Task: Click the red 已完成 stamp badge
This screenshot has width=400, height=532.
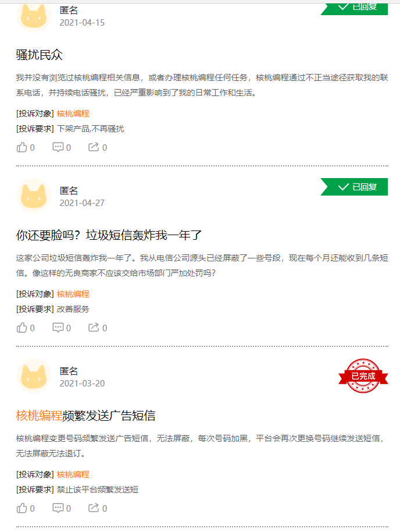Action: coord(363,376)
